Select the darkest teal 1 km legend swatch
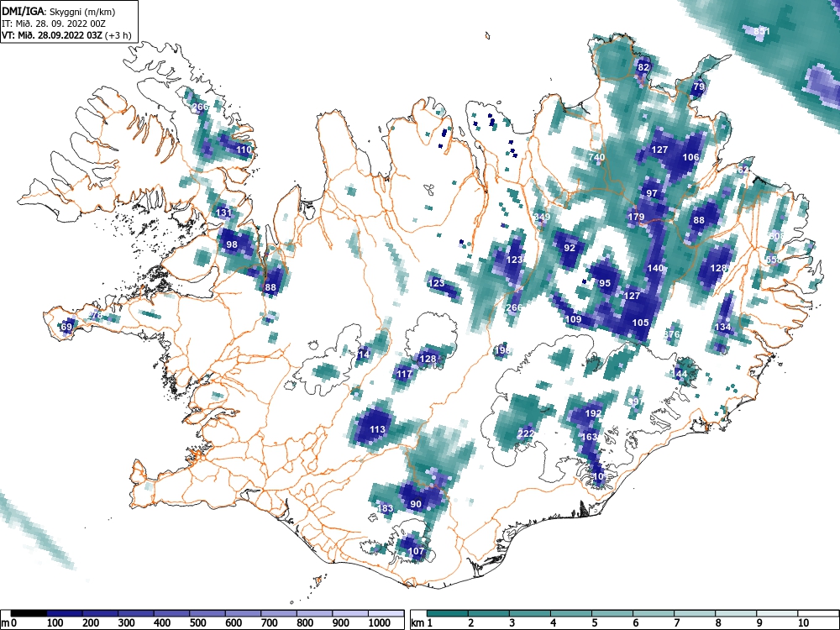Screen dimensions: 840x630 coord(448,613)
